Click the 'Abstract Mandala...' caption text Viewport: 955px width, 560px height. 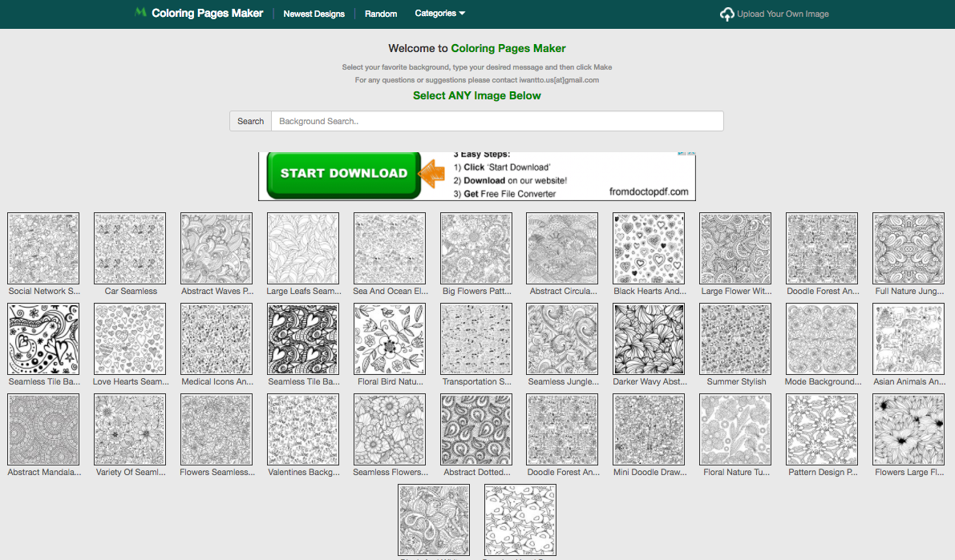point(44,473)
